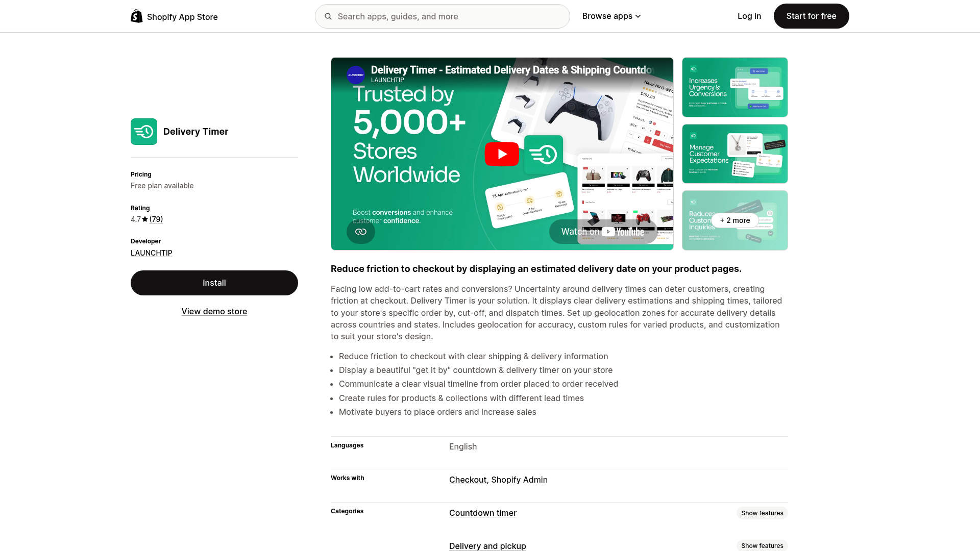980x551 pixels.
Task: Click the search magnifier icon
Action: click(x=328, y=16)
